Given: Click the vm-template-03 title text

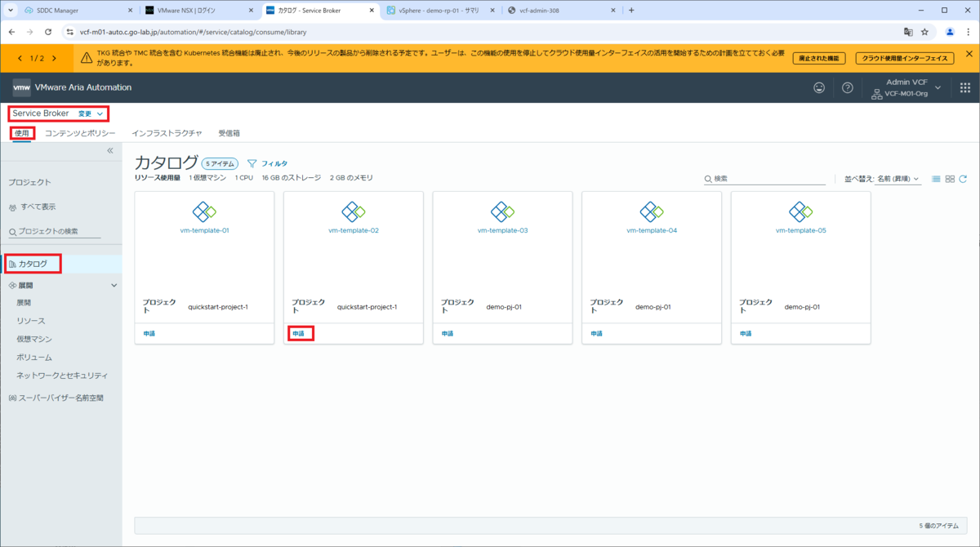Looking at the screenshot, I should pyautogui.click(x=502, y=230).
